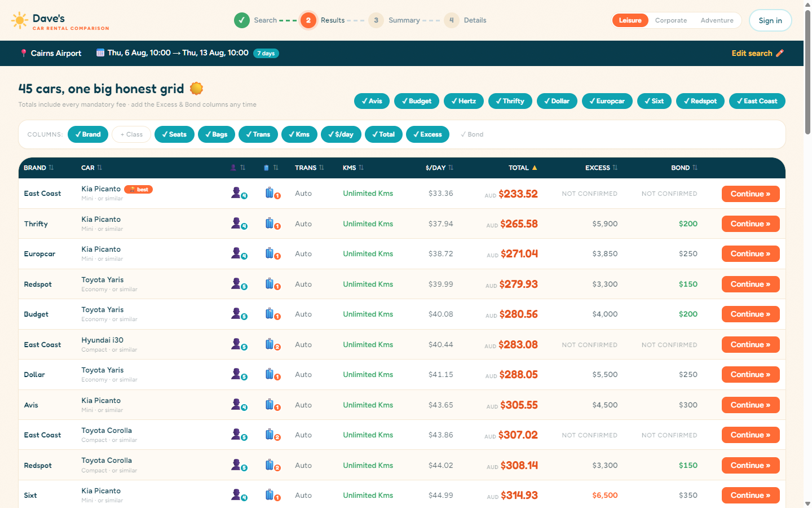
Task: Sort table by $/DAY column header
Action: (439, 168)
